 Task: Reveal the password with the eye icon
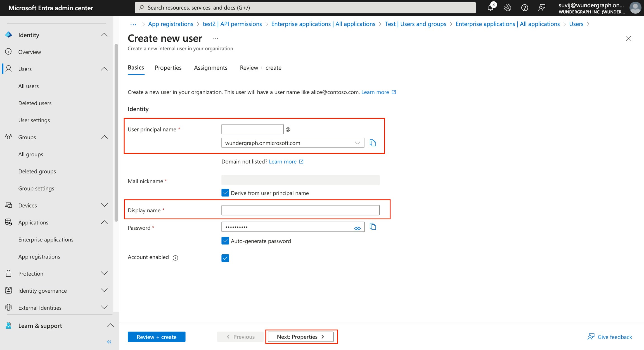(357, 228)
